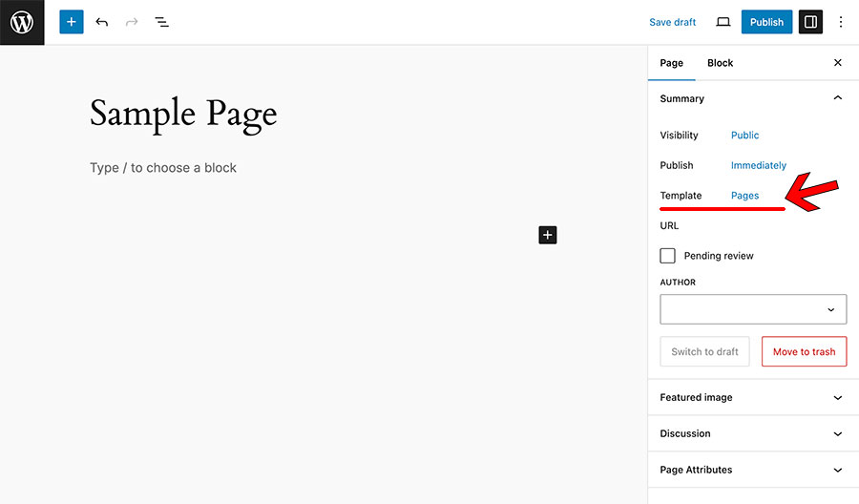Image resolution: width=859 pixels, height=504 pixels.
Task: Expand the Discussion section
Action: [x=753, y=433]
